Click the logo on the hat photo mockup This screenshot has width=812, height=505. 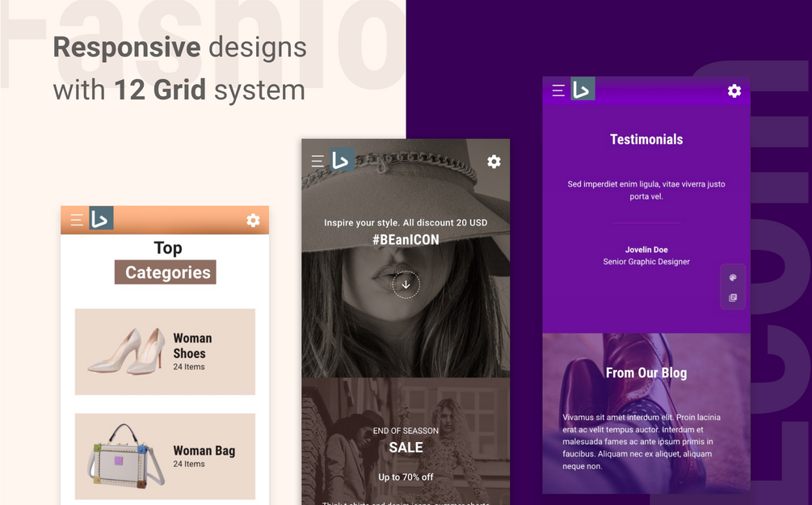point(342,159)
